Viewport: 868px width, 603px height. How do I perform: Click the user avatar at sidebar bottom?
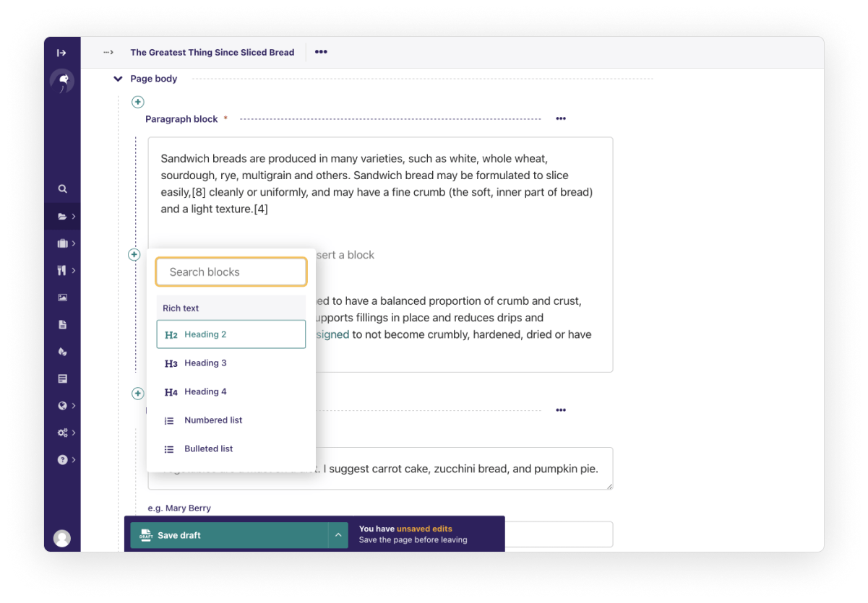(62, 537)
